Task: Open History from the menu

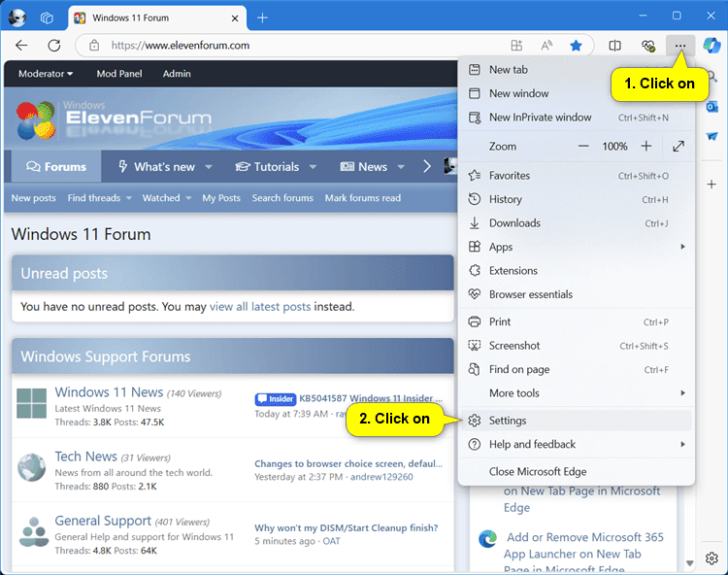Action: (577, 199)
